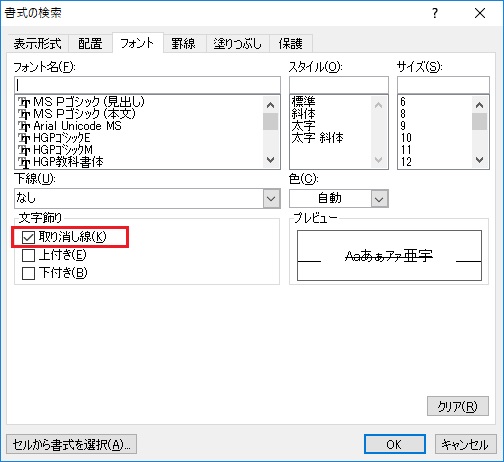The image size is (504, 462).
Task: Click the セルから書式を選択 button
Action: point(71,444)
